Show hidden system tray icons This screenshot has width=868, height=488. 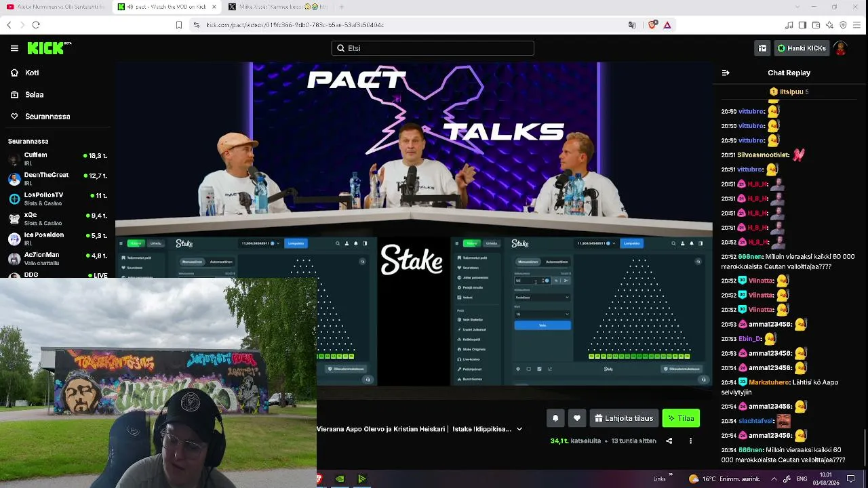(774, 479)
